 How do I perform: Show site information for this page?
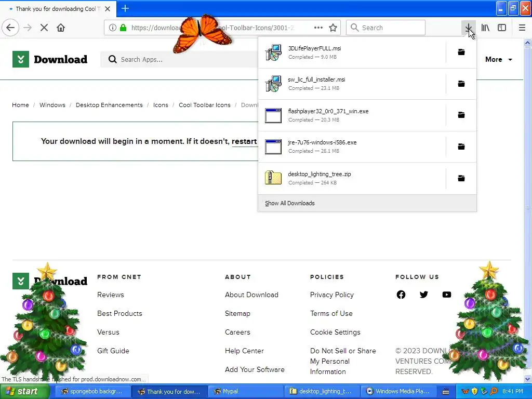pos(113,28)
